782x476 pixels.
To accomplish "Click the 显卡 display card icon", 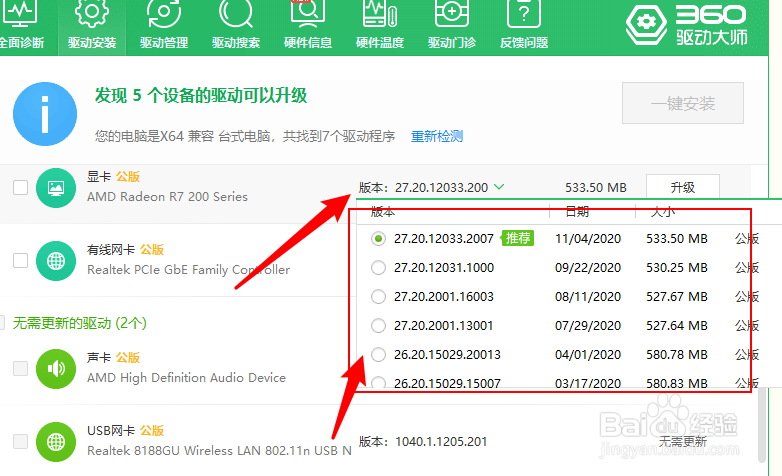I will pyautogui.click(x=56, y=188).
